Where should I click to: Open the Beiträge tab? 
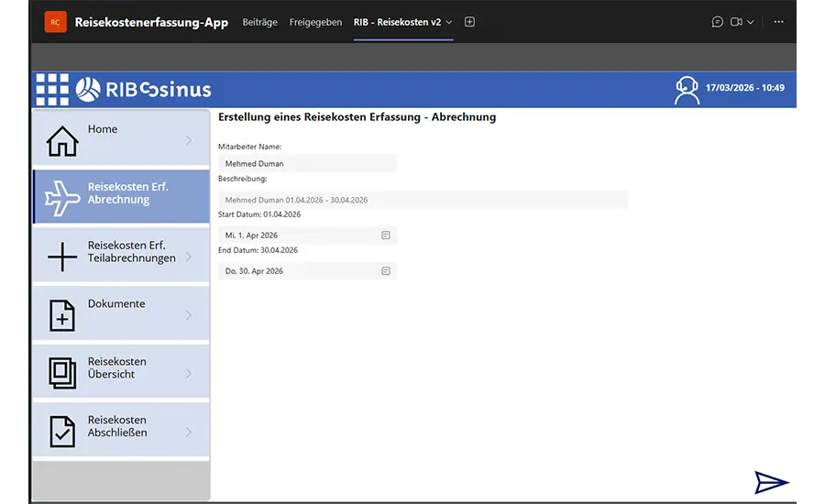pyautogui.click(x=259, y=22)
